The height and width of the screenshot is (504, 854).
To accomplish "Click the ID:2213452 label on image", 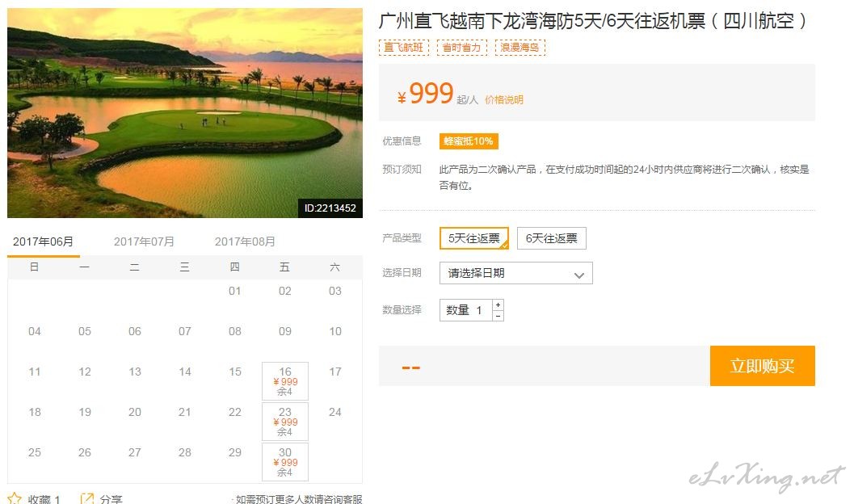I will point(330,208).
